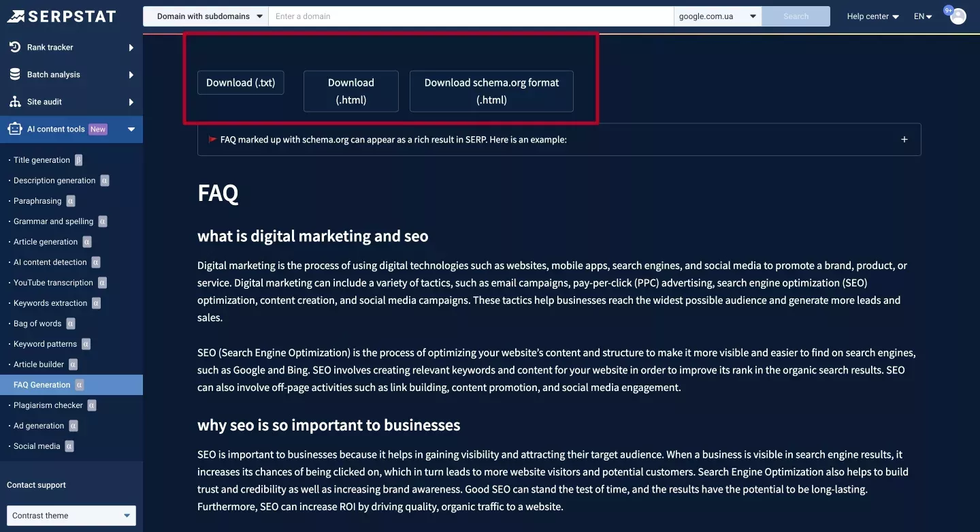Screen dimensions: 980x532
Task: Open the Domain with subdomains dropdown
Action: tap(206, 16)
